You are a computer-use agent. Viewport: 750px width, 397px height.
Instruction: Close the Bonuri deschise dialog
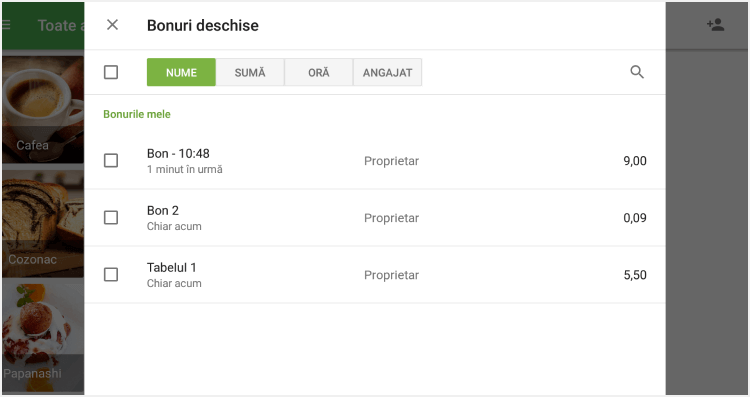[x=112, y=25]
